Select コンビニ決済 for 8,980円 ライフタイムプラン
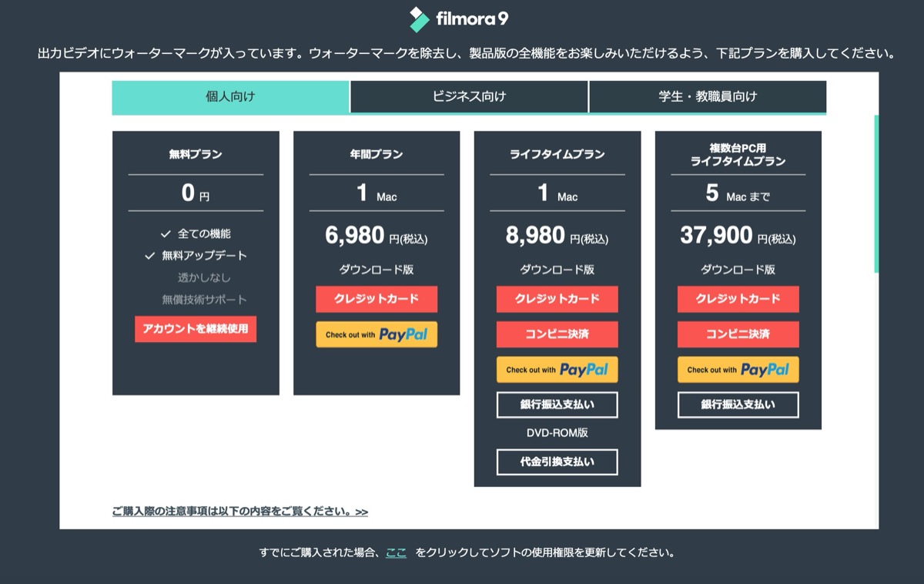924x584 pixels. coord(557,334)
